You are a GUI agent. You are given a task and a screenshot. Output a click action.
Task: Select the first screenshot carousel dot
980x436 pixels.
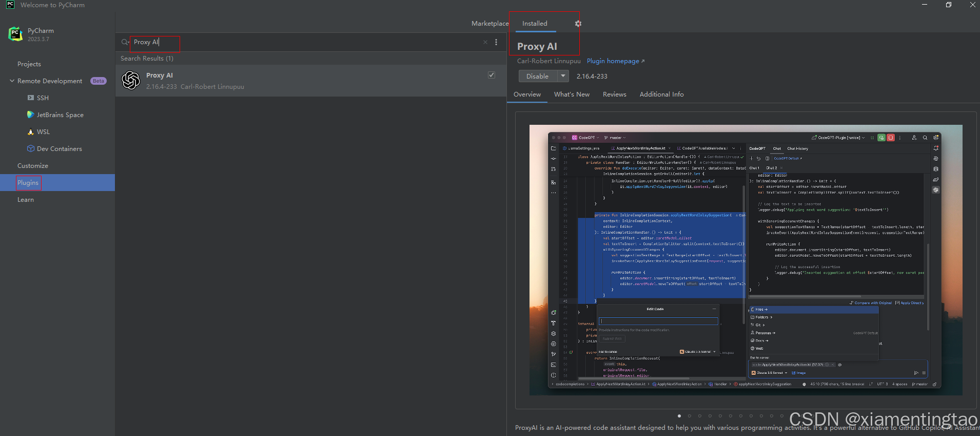pos(679,416)
